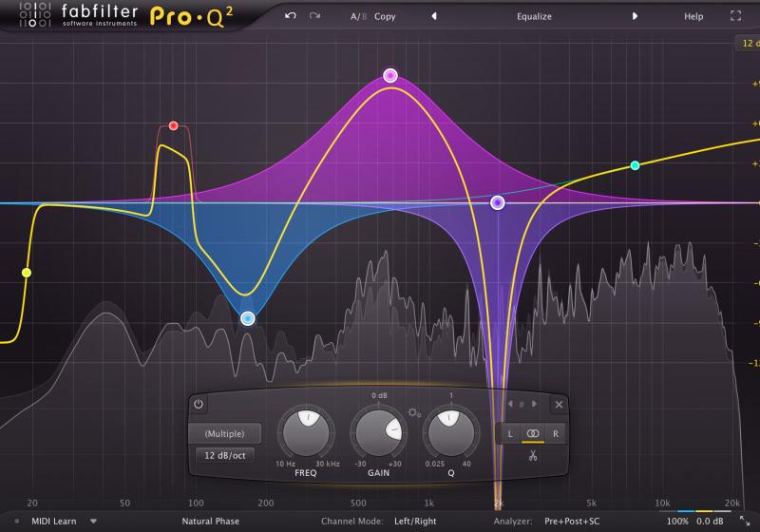Select the purple notch band node

pos(497,202)
